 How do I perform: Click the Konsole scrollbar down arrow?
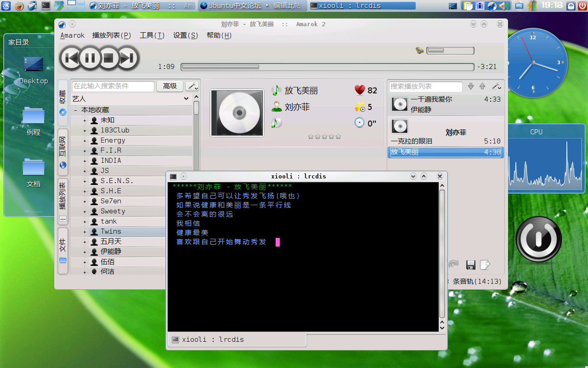[442, 328]
